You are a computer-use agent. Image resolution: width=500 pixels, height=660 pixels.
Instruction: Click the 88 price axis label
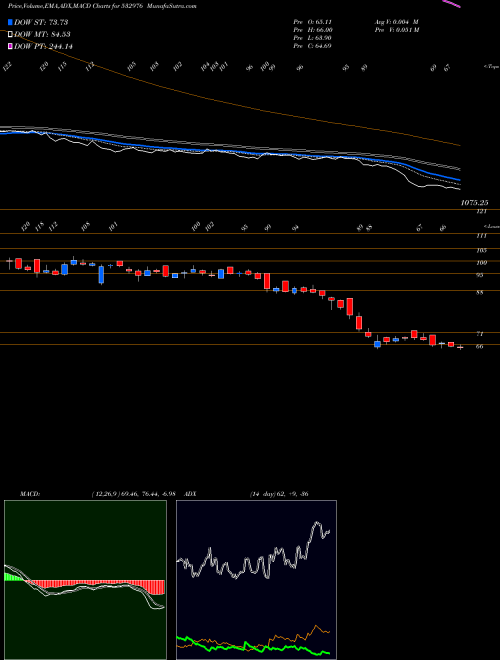pyautogui.click(x=479, y=293)
